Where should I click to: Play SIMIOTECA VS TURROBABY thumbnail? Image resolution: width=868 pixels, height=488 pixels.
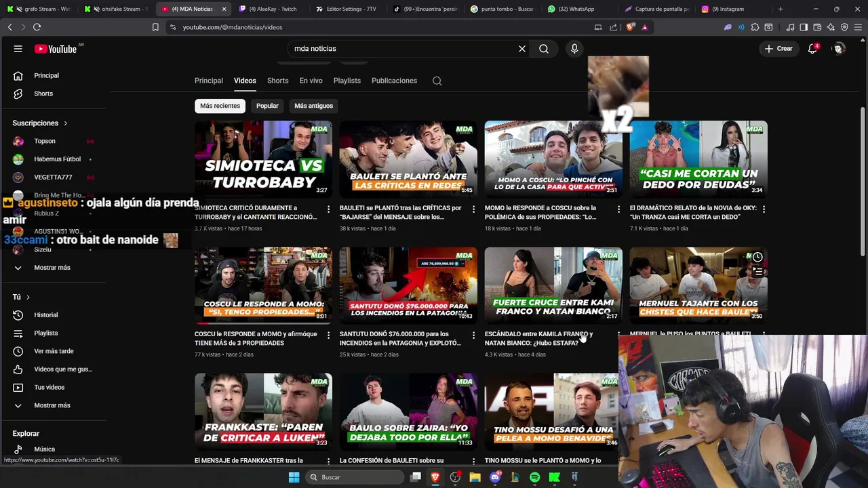point(263,159)
